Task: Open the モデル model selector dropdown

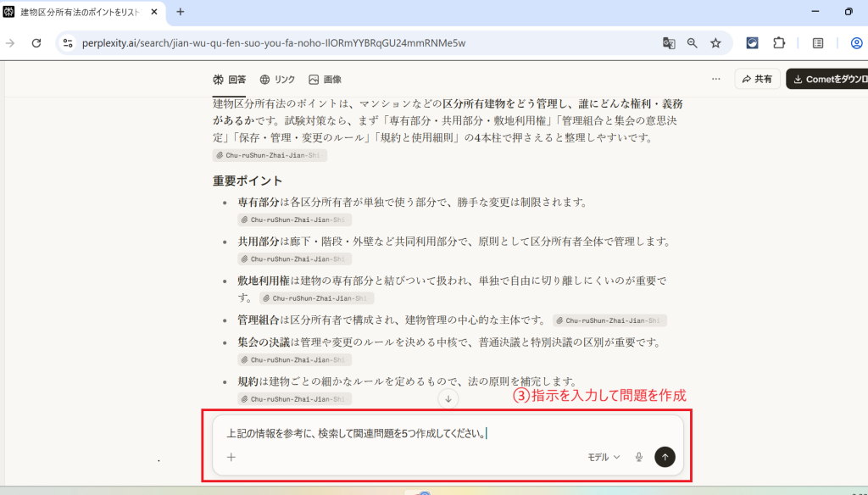Action: (604, 457)
